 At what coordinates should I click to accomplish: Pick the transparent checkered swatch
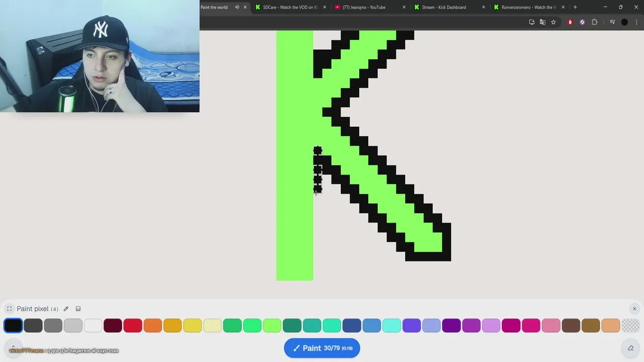631,325
